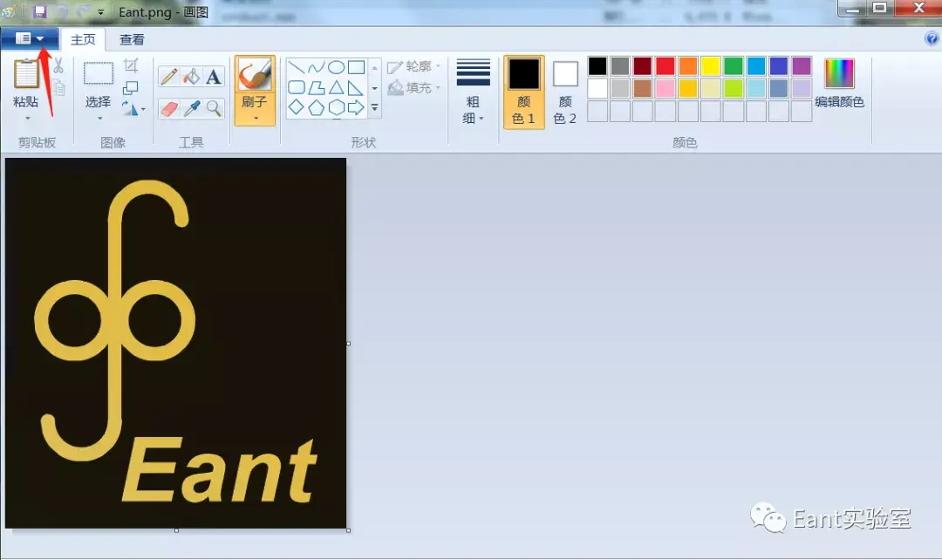The height and width of the screenshot is (560, 942).
Task: Select the Right arrow shape
Action: tap(356, 107)
